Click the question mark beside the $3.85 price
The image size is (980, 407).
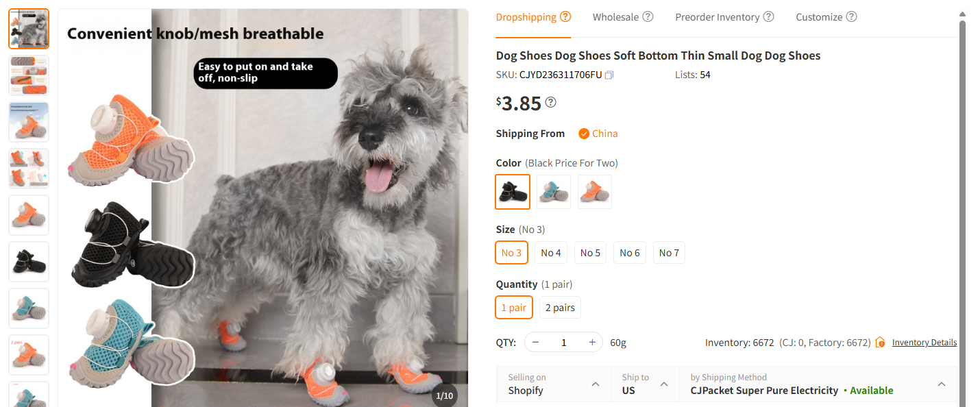(x=550, y=101)
